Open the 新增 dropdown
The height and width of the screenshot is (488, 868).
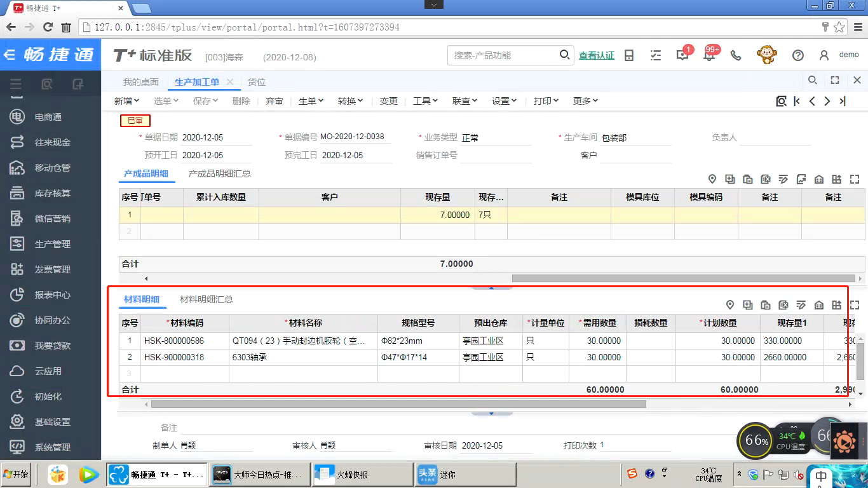coord(127,101)
